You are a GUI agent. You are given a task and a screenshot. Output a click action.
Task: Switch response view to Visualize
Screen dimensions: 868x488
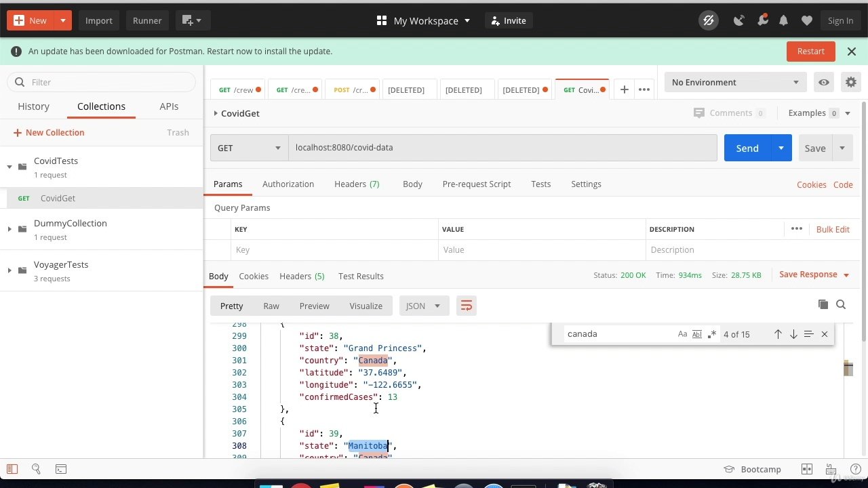(x=366, y=306)
